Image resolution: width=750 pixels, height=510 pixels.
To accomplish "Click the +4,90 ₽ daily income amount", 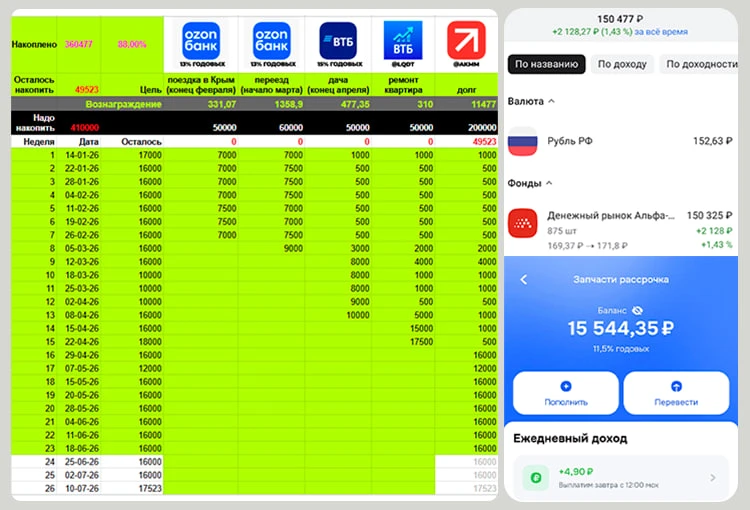I will pyautogui.click(x=576, y=472).
